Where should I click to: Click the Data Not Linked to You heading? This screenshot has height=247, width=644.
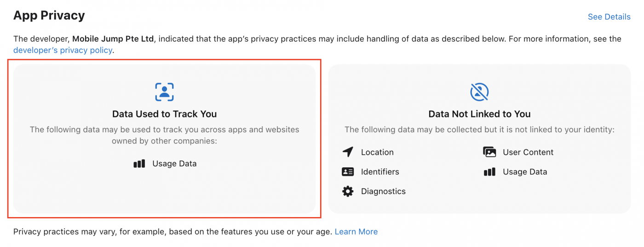click(x=479, y=114)
